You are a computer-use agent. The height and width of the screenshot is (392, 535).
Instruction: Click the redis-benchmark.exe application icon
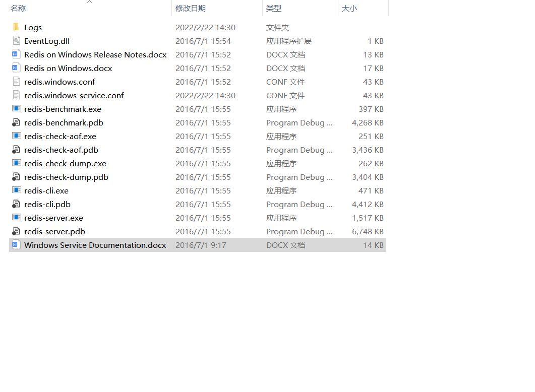[16, 108]
